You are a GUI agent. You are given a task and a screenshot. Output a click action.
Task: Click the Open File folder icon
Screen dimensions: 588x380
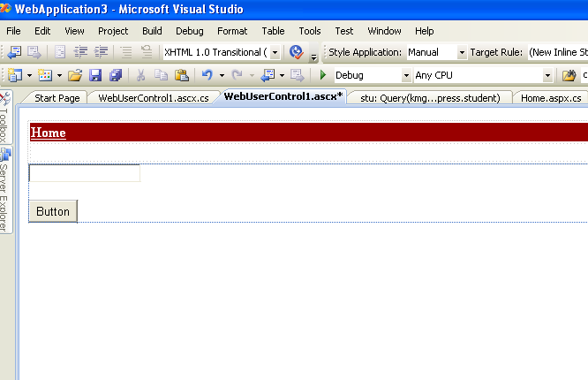[x=75, y=75]
